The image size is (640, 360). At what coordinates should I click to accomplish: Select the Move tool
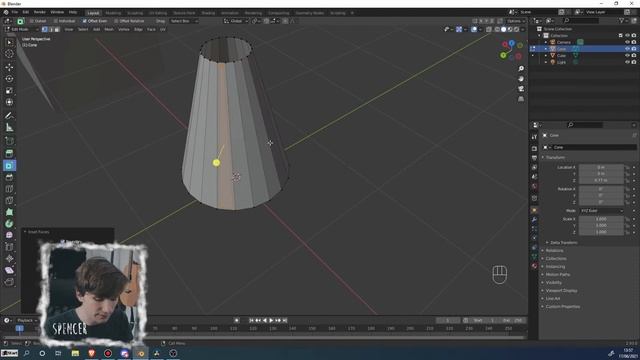click(9, 67)
